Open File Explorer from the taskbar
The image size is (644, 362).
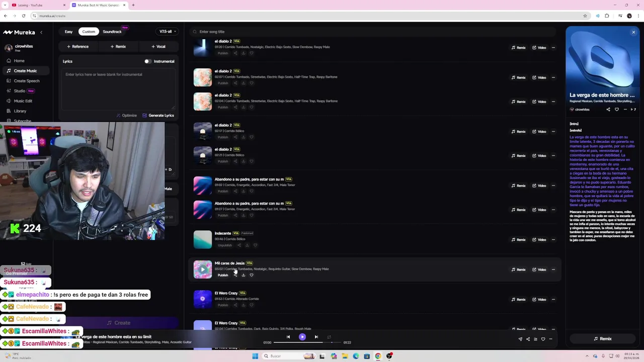(345, 356)
